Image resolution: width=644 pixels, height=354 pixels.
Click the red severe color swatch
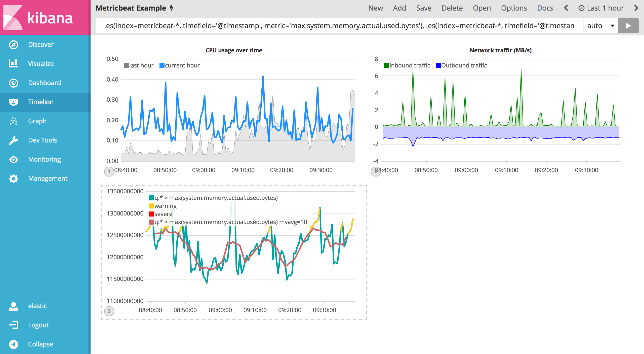pyautogui.click(x=151, y=214)
